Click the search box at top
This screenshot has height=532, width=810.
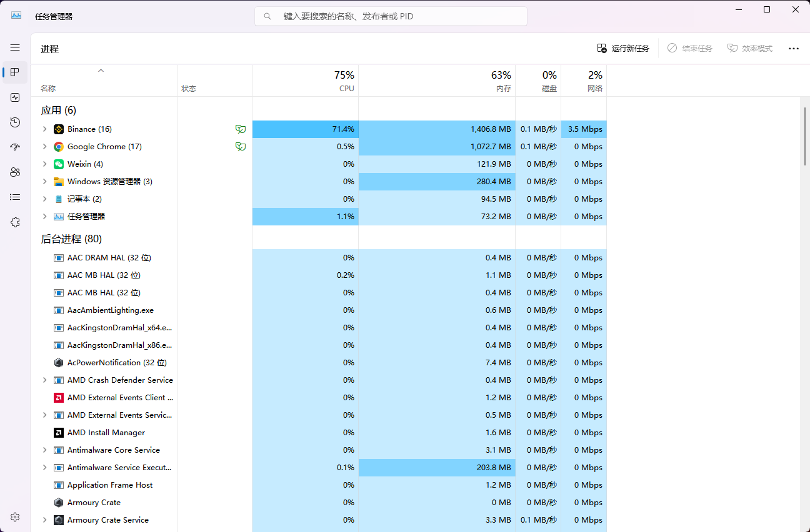tap(391, 16)
